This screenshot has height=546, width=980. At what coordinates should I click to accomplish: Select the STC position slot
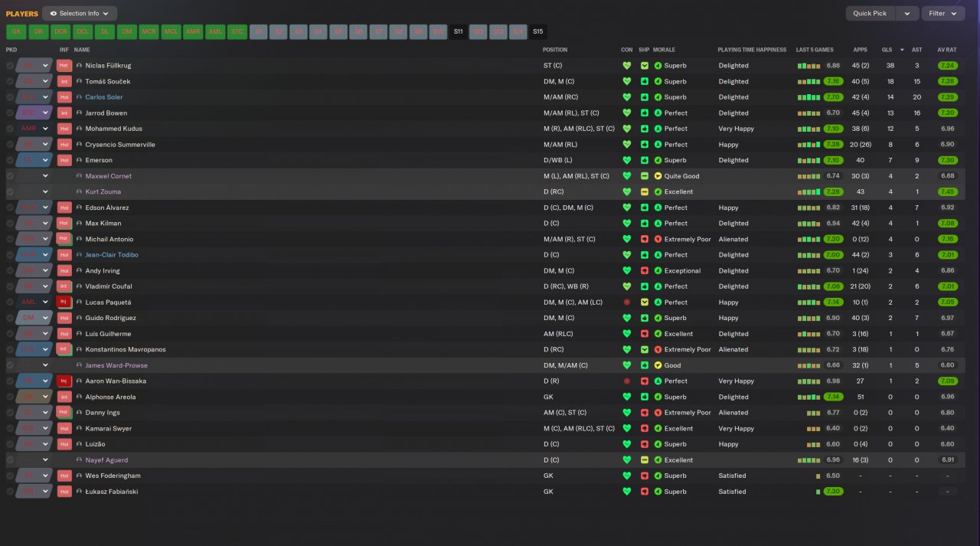coord(237,31)
